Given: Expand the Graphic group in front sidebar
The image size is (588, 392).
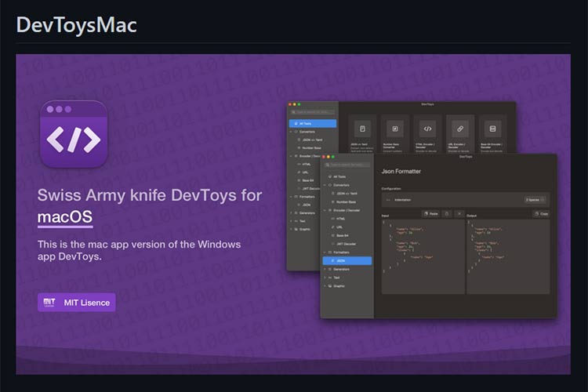Looking at the screenshot, I should click(339, 285).
